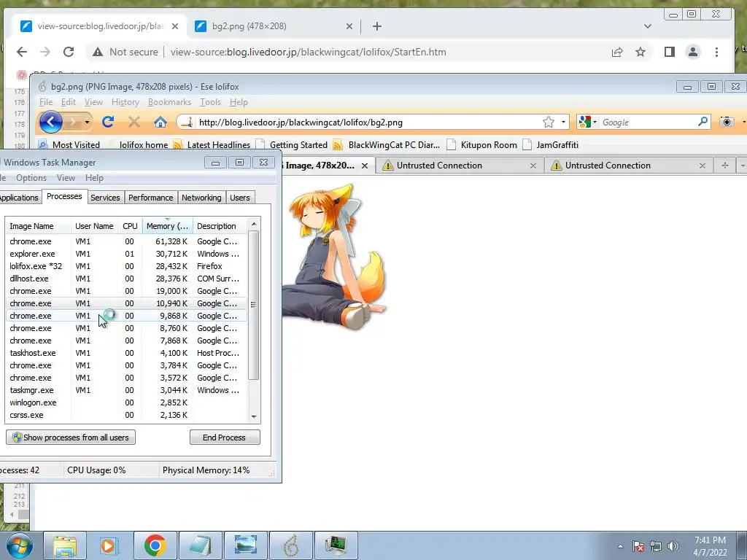Image resolution: width=747 pixels, height=560 pixels.
Task: Open lolifox Bookmarks menu
Action: click(x=169, y=102)
